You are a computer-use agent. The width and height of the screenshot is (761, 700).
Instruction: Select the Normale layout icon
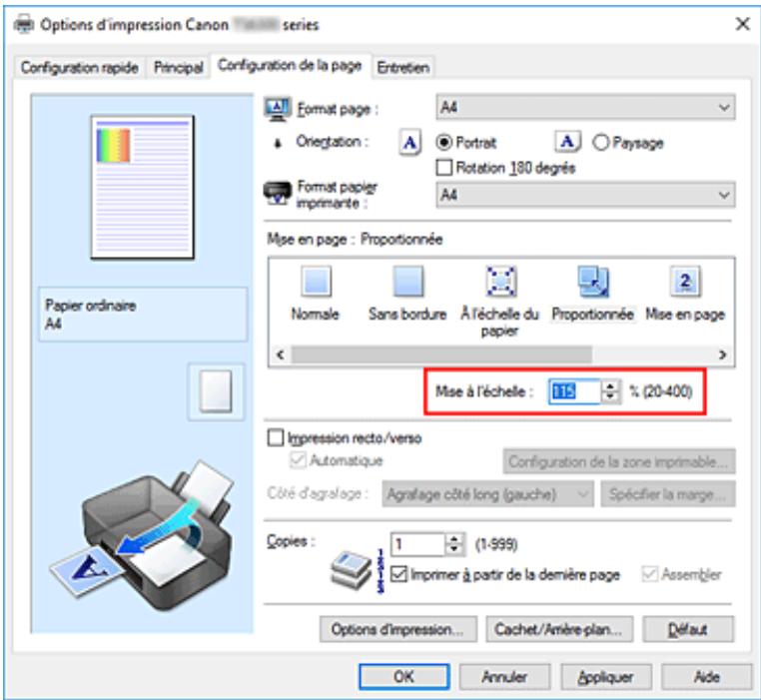316,281
